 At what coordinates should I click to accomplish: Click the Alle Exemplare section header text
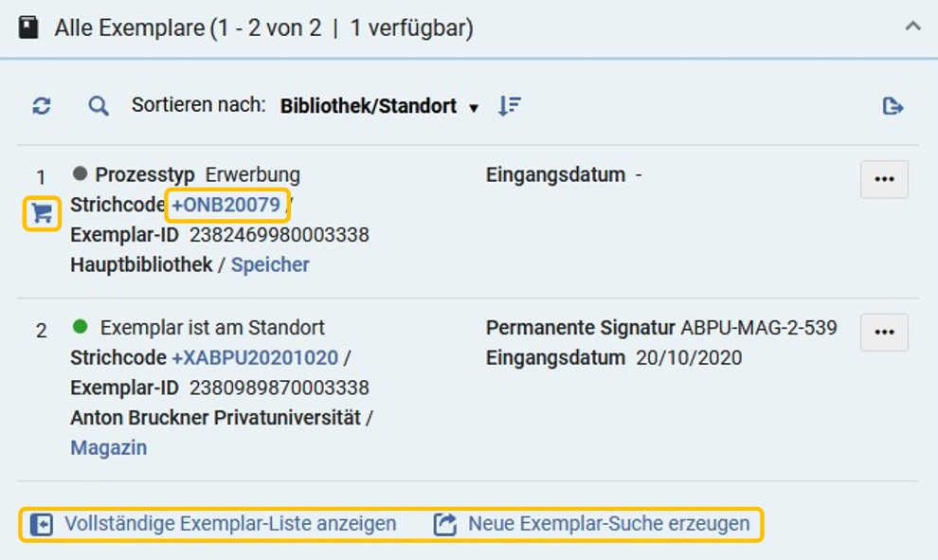point(263,28)
